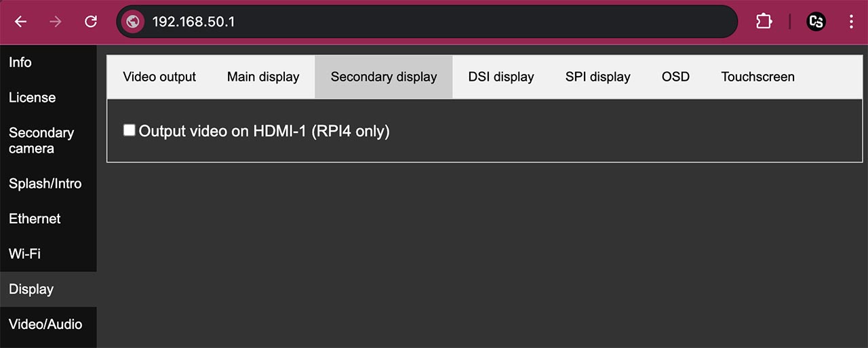868x348 pixels.
Task: Open the SPI display tab
Action: click(x=598, y=77)
